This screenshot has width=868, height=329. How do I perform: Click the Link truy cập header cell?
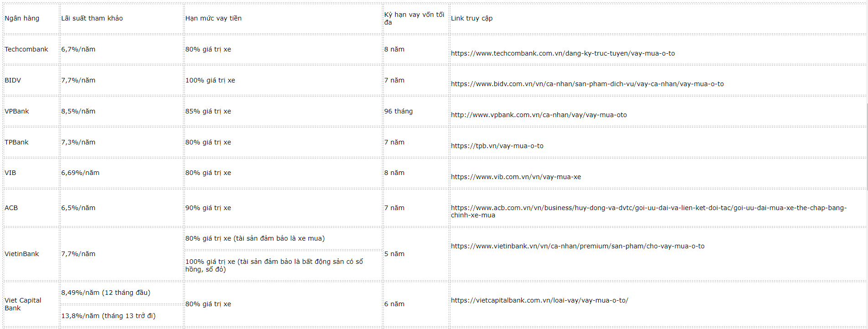471,18
